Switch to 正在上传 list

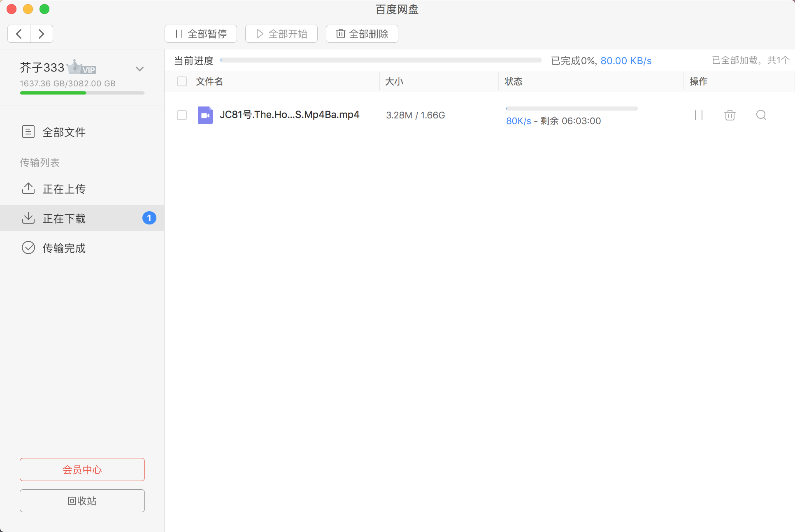click(82, 189)
